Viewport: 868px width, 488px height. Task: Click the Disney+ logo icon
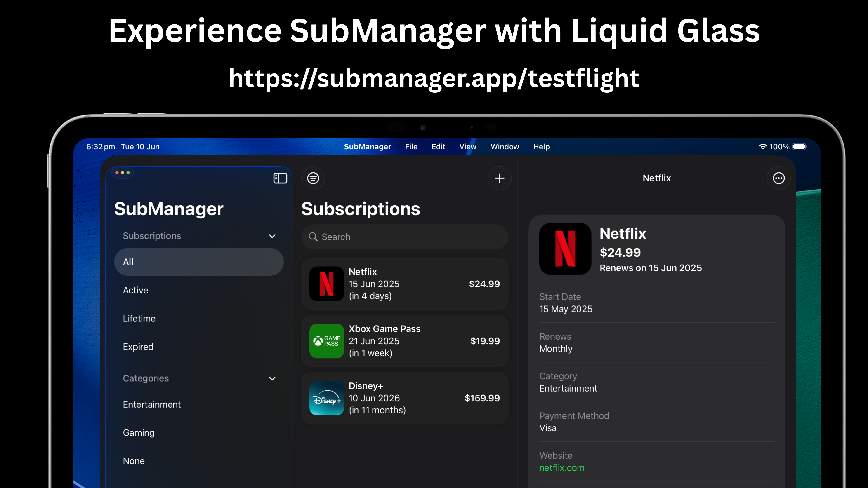326,398
